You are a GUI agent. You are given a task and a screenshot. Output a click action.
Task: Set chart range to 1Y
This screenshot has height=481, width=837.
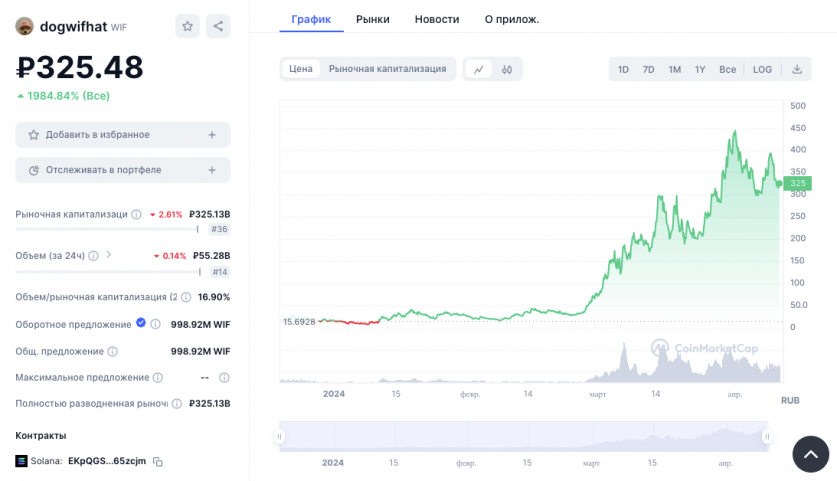(700, 69)
